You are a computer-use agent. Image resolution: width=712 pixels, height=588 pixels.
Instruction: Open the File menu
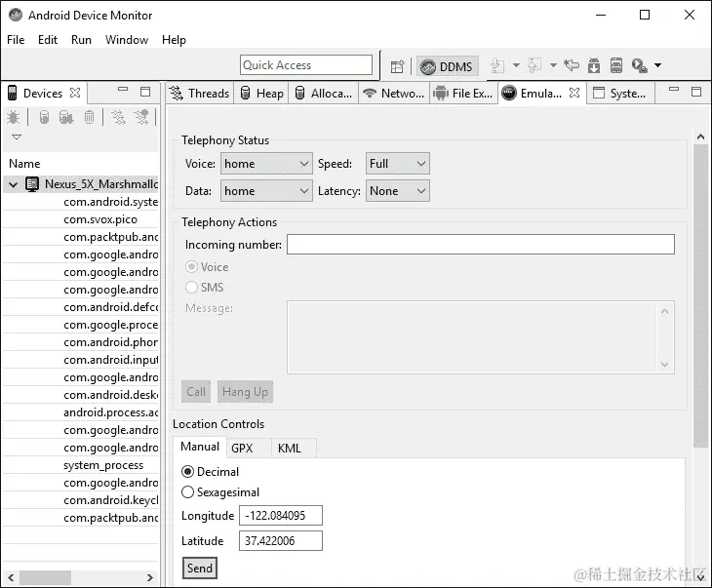point(16,40)
